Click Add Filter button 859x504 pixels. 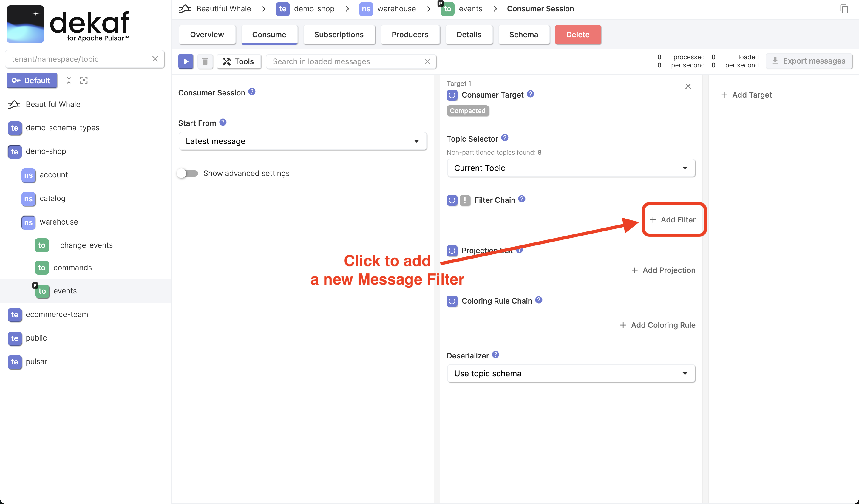(x=673, y=219)
